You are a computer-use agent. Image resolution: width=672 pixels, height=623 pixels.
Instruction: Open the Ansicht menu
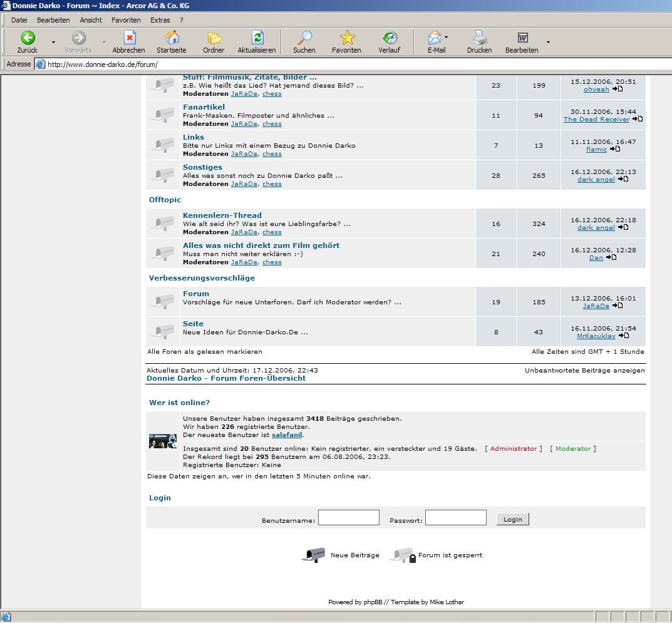coord(91,20)
